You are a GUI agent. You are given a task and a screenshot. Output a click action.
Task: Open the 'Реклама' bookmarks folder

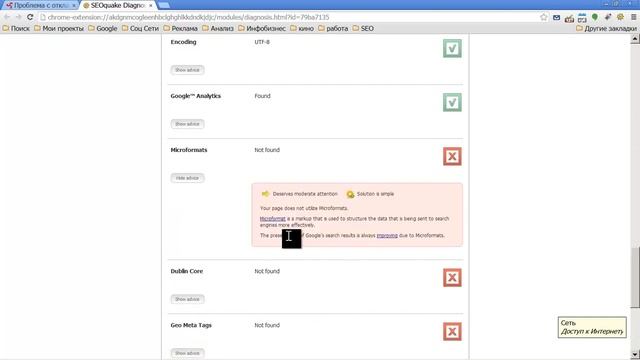pos(181,28)
